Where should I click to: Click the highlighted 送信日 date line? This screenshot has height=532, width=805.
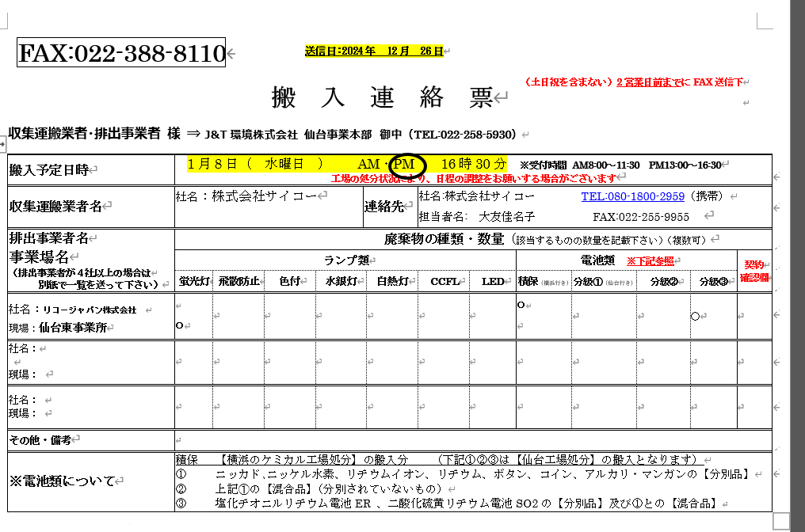(x=373, y=51)
